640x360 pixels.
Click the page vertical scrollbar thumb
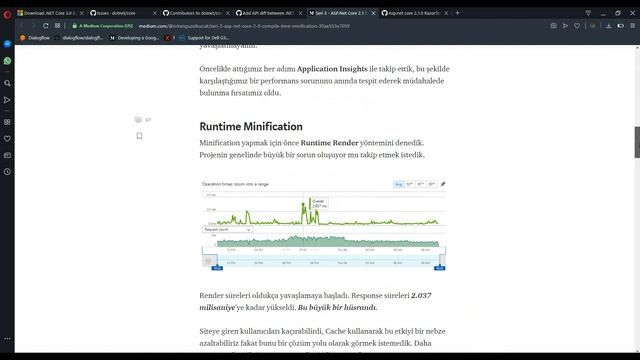tap(637, 142)
